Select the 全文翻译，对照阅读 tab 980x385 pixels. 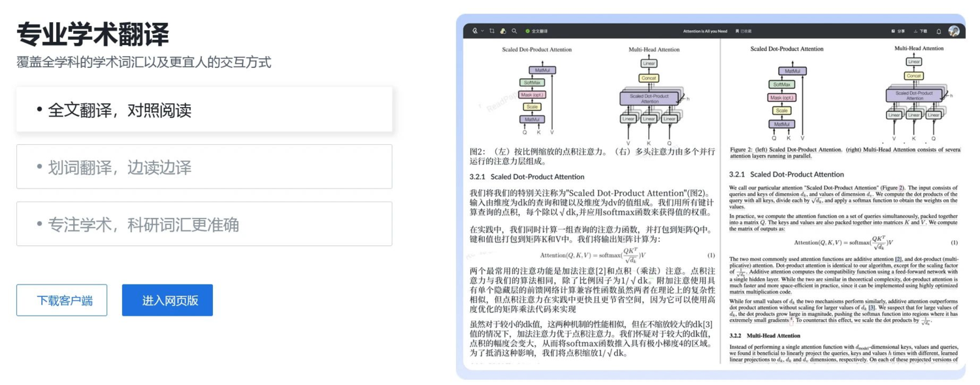pos(204,110)
